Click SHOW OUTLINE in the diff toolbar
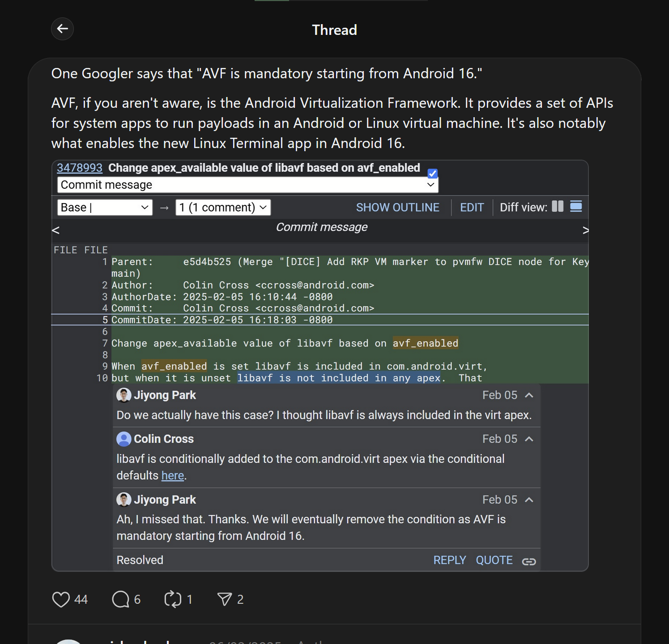669x644 pixels. (x=397, y=208)
